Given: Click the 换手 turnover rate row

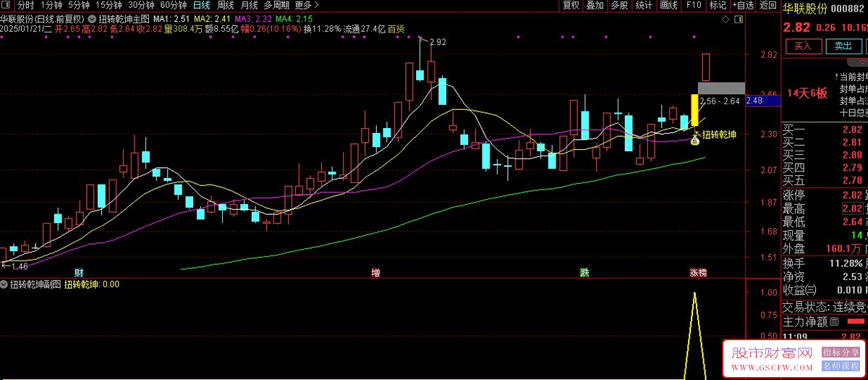Looking at the screenshot, I should [x=825, y=263].
